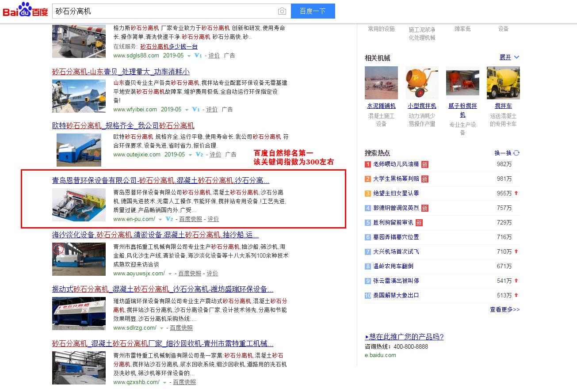Open e.baidu.com promotion link

pyautogui.click(x=380, y=355)
